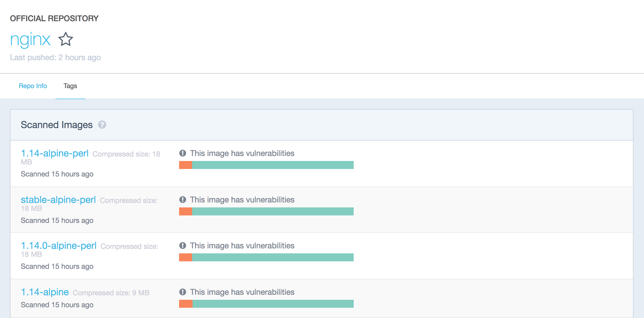644x318 pixels.
Task: Switch to the Repo Info tab
Action: click(33, 86)
